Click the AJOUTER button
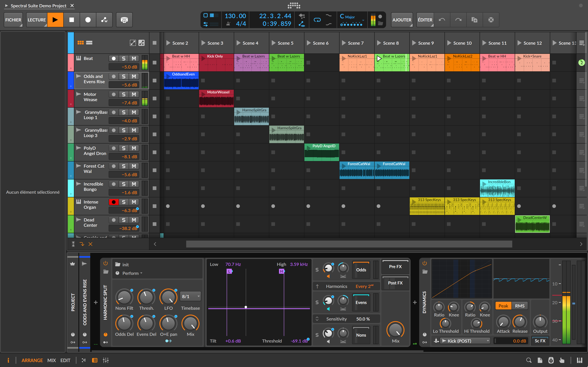Viewport: 588px width, 367px height. pyautogui.click(x=402, y=20)
